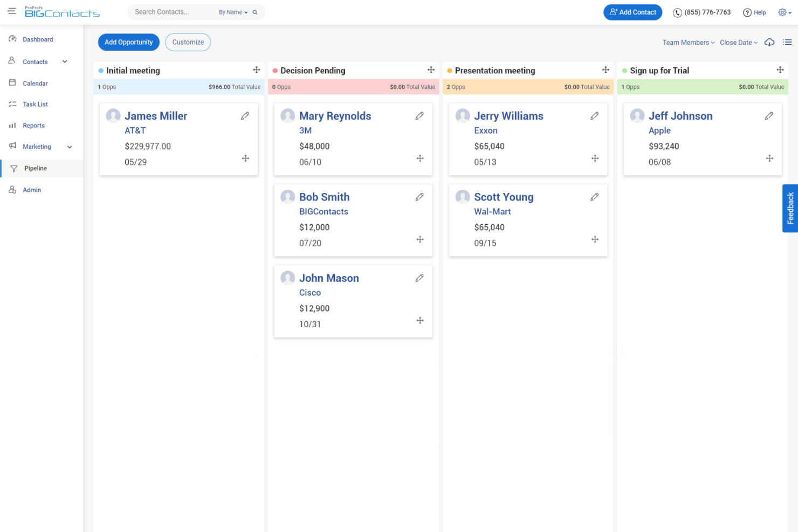Click the $93,240 amount text
The image size is (798, 532).
pyautogui.click(x=664, y=147)
